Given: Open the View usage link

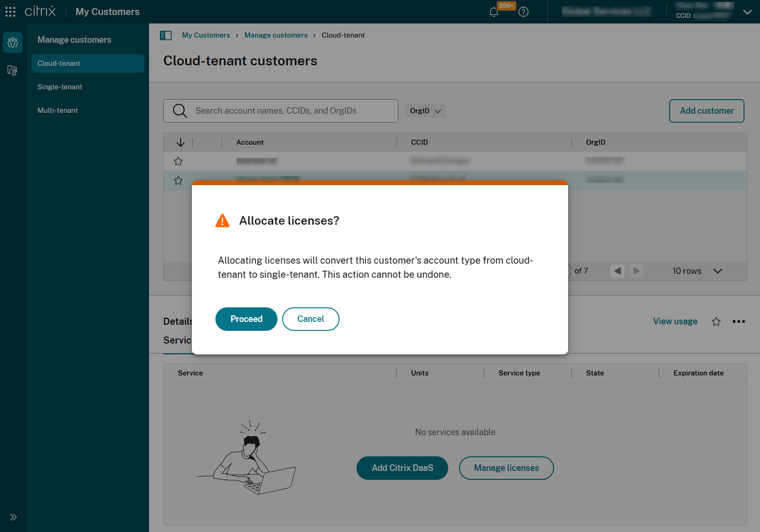Looking at the screenshot, I should click(675, 321).
